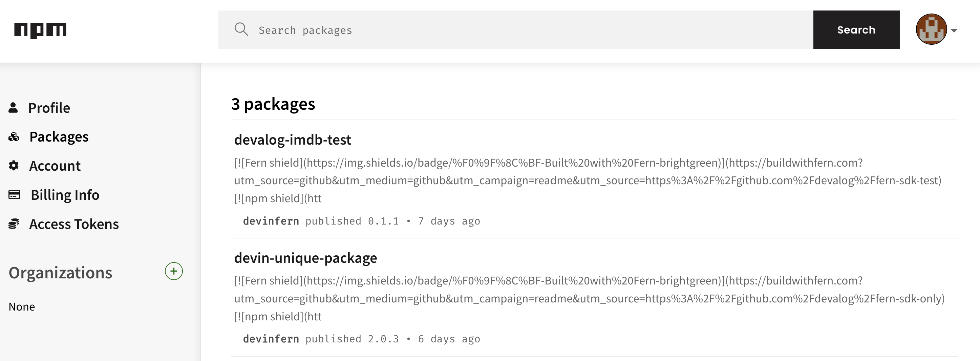This screenshot has height=361, width=980.
Task: Click the 3 packages heading
Action: pyautogui.click(x=273, y=104)
